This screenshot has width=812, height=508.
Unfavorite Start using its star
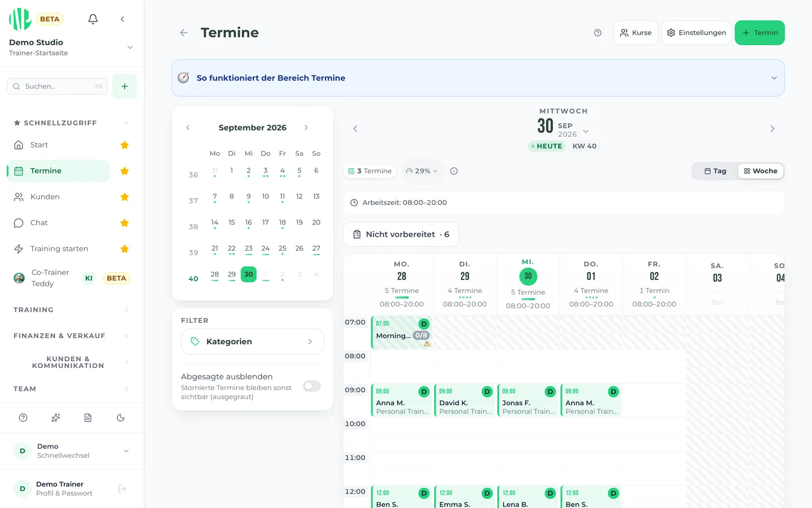[x=125, y=145]
